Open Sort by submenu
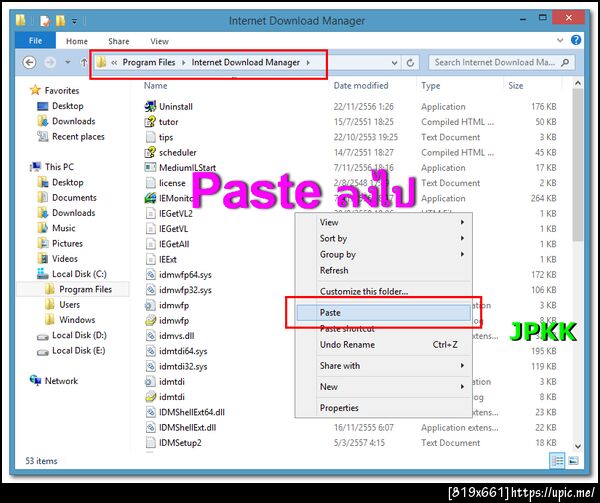The height and width of the screenshot is (503, 600). coord(383,238)
